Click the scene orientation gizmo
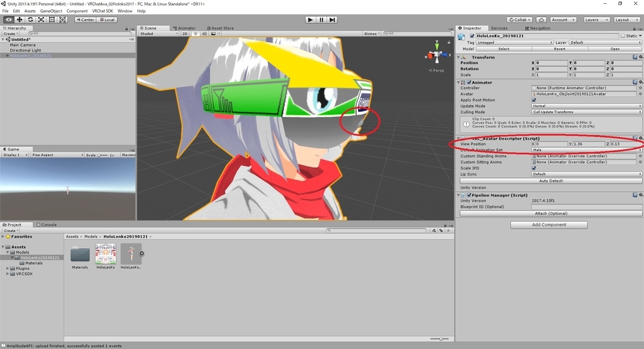The width and height of the screenshot is (644, 349). click(x=437, y=53)
